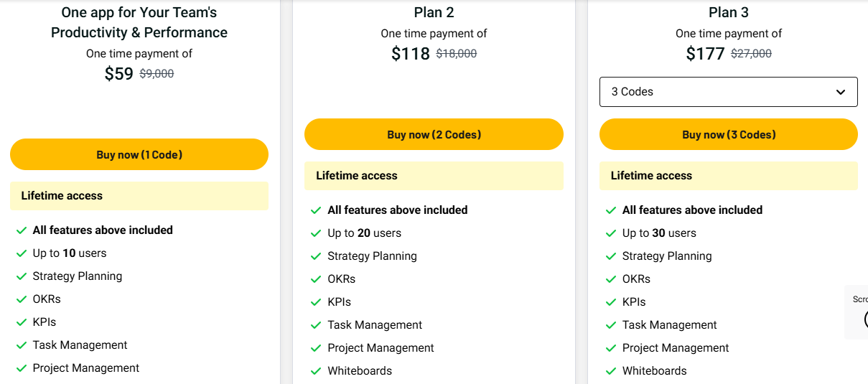Click checkmark beside Up to 20 users
Screen dimensions: 868x384
point(316,233)
